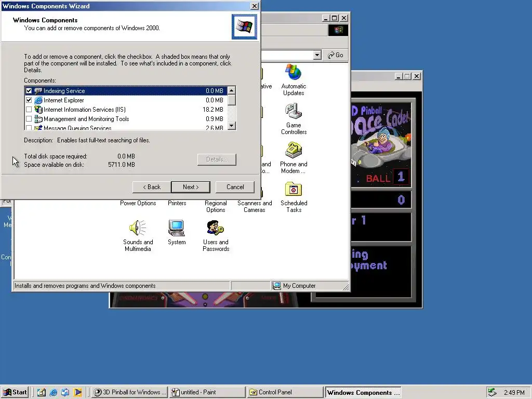Viewport: 532px width, 399px height.
Task: Click the components list scrollbar thumb
Action: pos(232,100)
